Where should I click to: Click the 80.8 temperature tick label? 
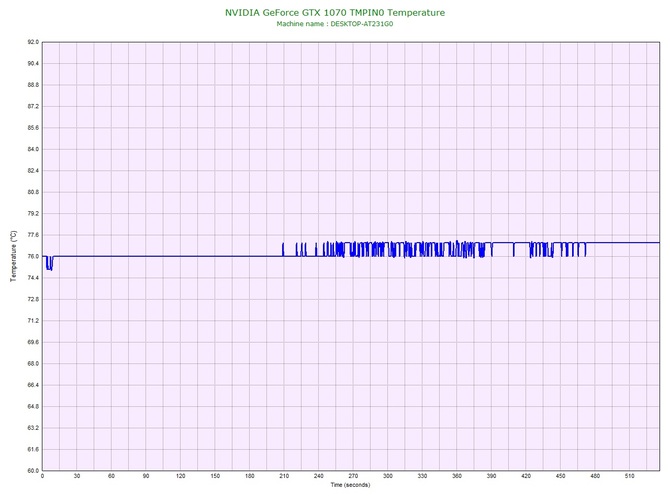(33, 192)
